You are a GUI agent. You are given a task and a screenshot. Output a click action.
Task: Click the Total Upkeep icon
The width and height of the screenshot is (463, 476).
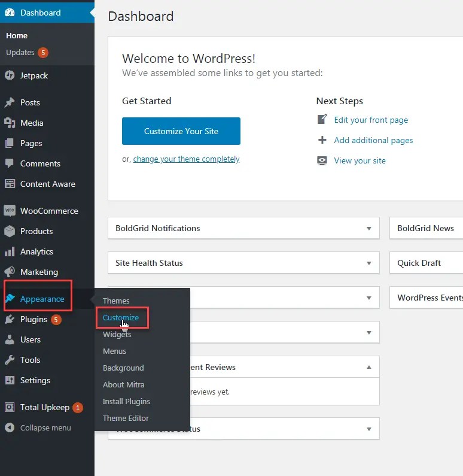point(10,407)
